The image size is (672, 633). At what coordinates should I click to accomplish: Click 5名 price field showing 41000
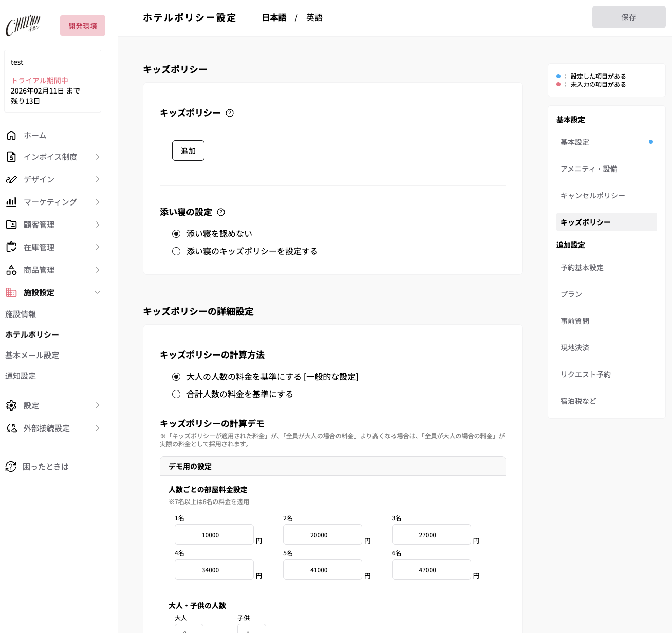[323, 569]
